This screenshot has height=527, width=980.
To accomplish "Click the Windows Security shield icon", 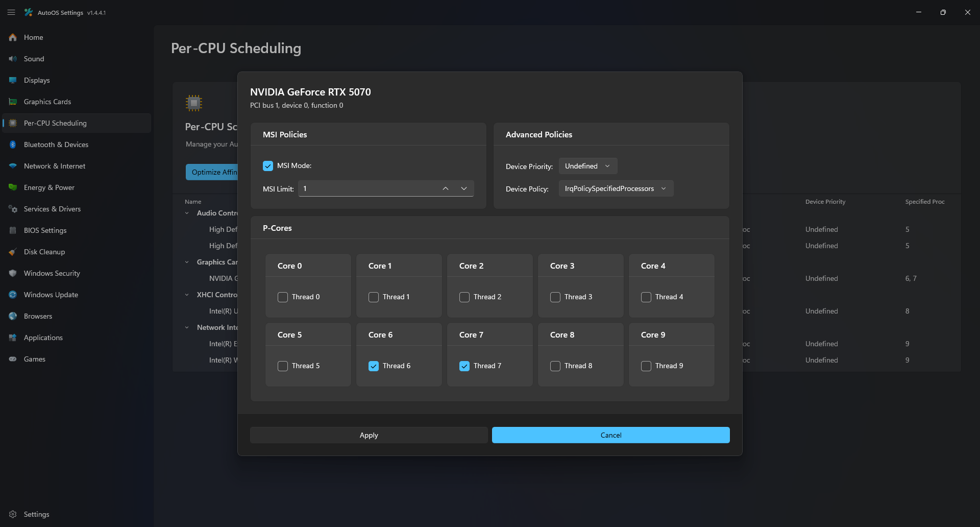I will [13, 273].
